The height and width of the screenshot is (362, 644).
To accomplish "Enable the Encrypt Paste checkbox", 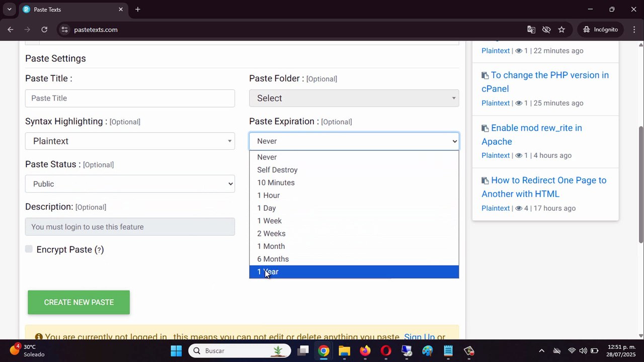I will tap(29, 249).
